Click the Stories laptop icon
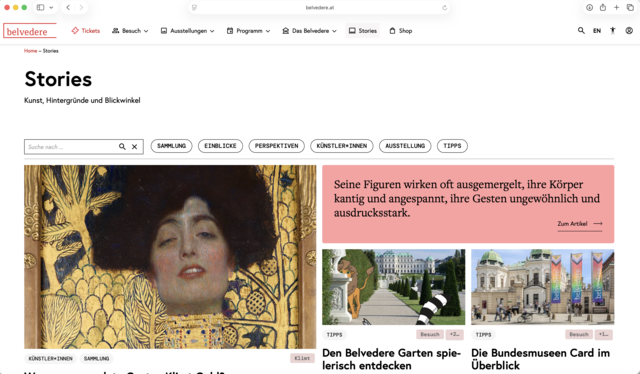Viewport: 640px width, 374px height. tap(352, 31)
